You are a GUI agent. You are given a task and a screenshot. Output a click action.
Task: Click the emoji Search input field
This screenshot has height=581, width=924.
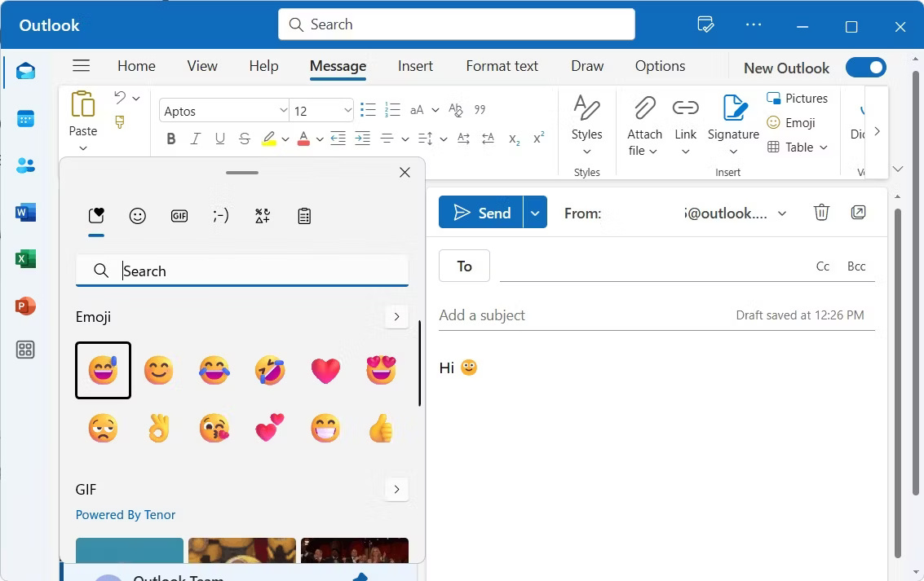[x=253, y=271]
